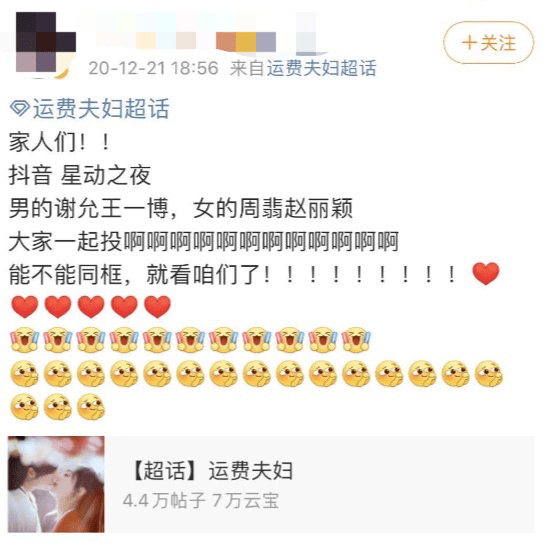Screen dimensions: 546x550
Task: Click the first cheering emoji with glow sticks
Action: 24,339
